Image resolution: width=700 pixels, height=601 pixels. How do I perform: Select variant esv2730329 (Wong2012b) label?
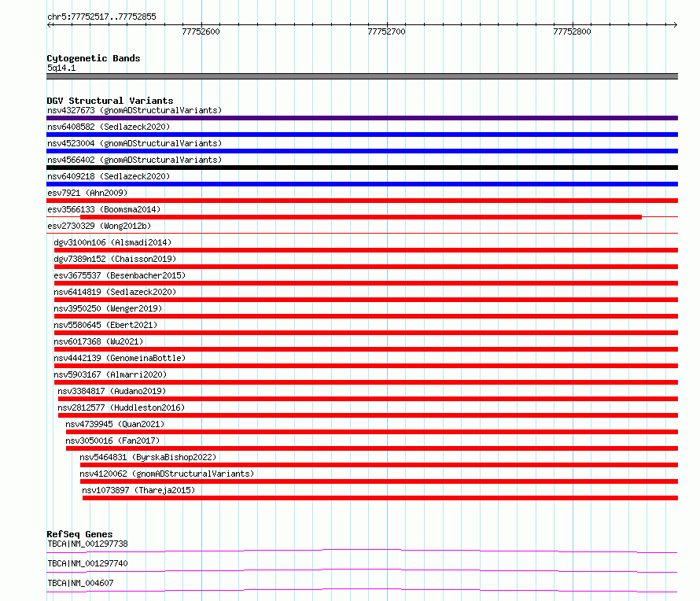tap(99, 226)
